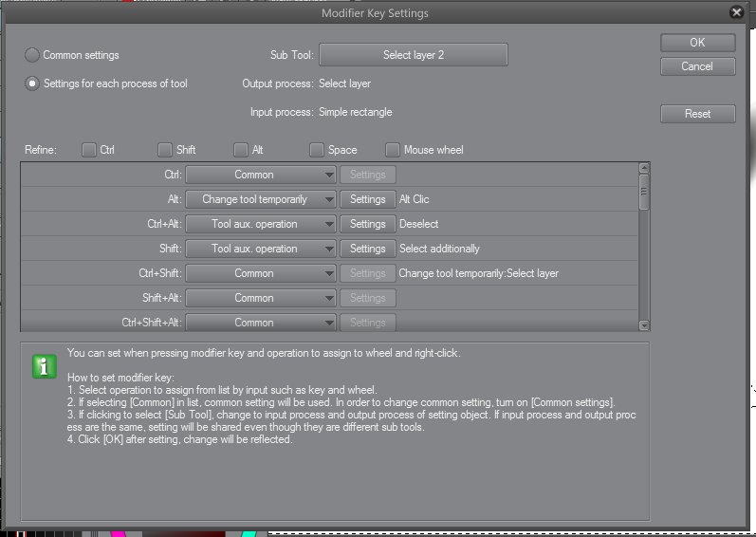Open the Alt 'Change tool temporarily' dropdown
The height and width of the screenshot is (537, 756).
tap(261, 199)
